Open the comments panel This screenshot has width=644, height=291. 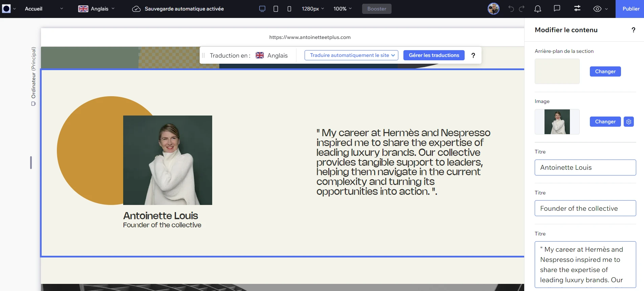[557, 8]
